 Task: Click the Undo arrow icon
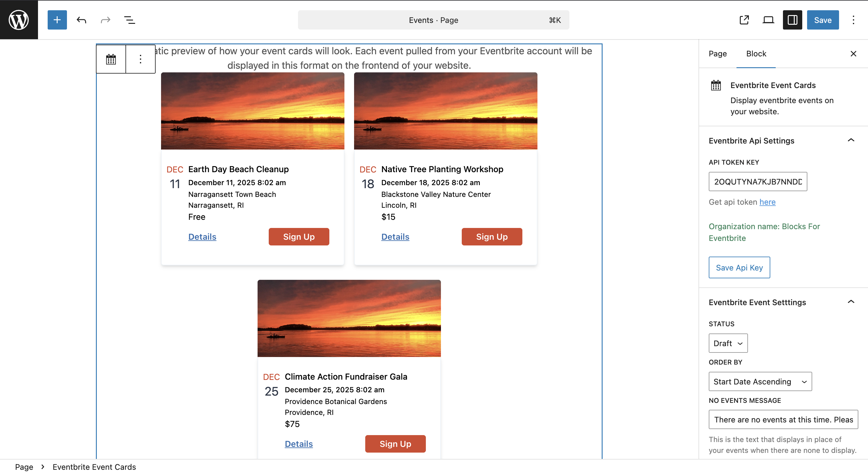point(81,20)
